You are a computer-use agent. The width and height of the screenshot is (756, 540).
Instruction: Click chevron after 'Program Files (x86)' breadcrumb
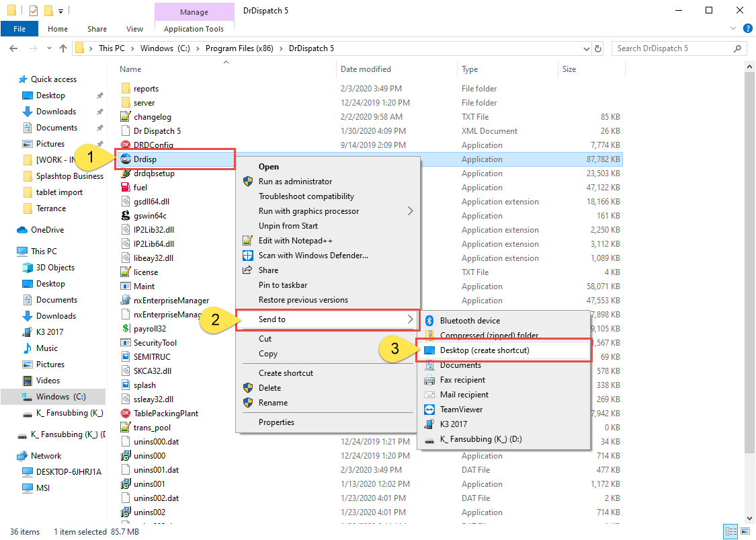tap(281, 48)
